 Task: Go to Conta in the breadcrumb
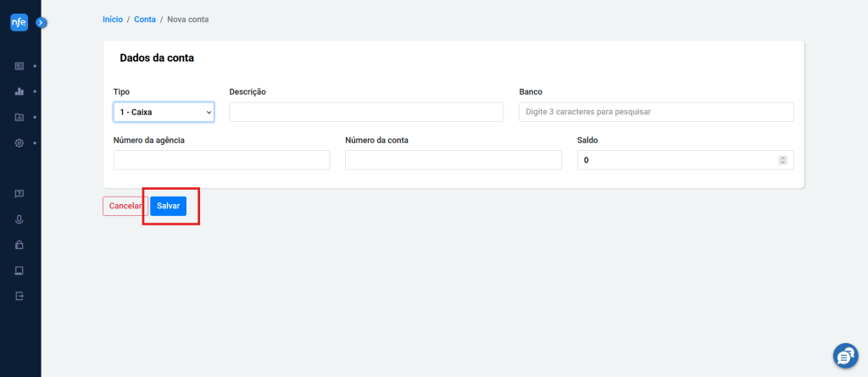145,19
